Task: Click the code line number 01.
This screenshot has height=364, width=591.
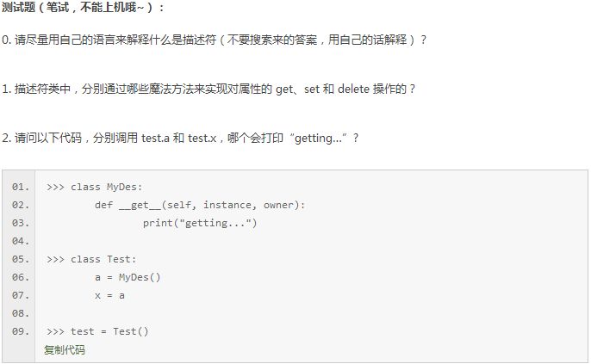Action: (x=21, y=187)
